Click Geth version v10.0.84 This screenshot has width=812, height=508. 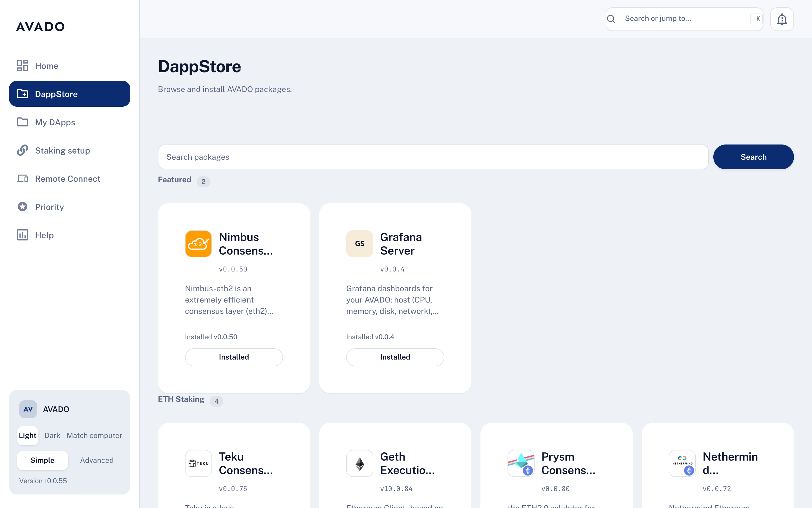396,489
